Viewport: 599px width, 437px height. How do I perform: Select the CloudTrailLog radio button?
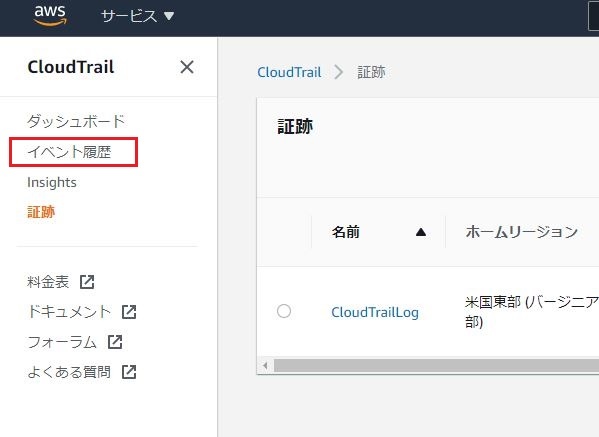pos(284,311)
